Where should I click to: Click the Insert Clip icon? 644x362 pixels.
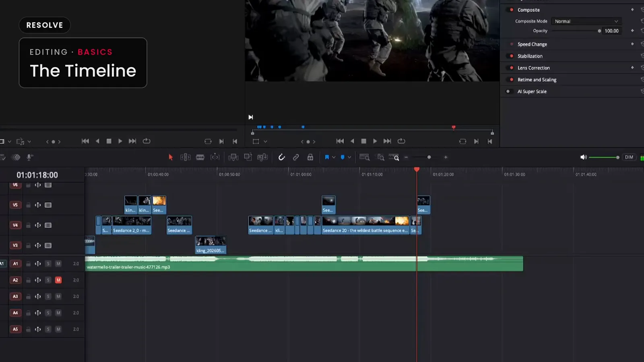233,157
